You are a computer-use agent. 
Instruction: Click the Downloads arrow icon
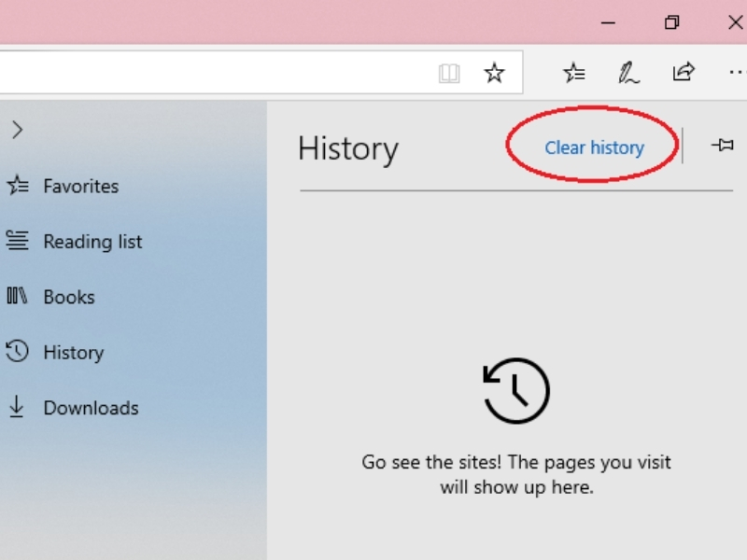pos(17,407)
